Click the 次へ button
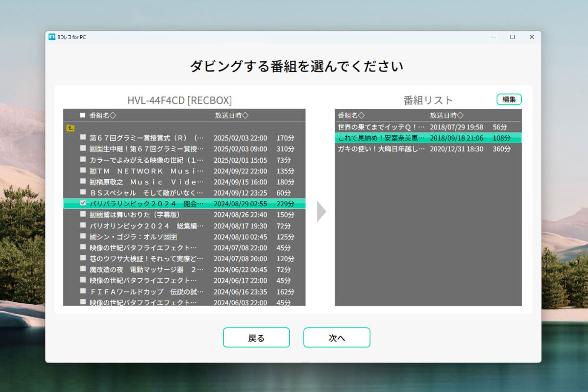This screenshot has height=392, width=588. pyautogui.click(x=337, y=338)
